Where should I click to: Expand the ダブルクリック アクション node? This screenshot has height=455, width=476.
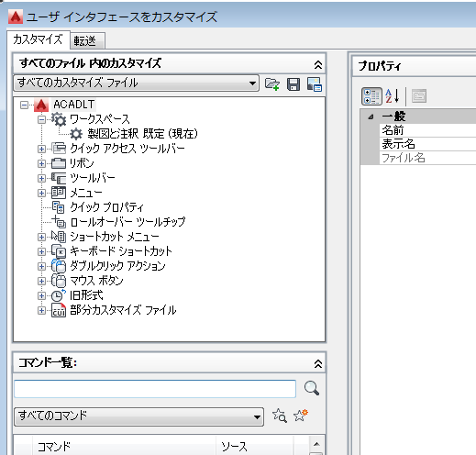point(41,266)
